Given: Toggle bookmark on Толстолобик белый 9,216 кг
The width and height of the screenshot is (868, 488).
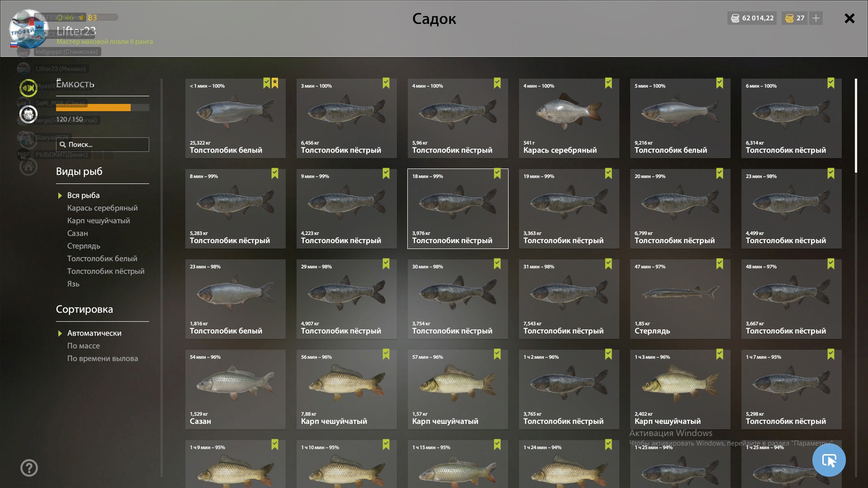Looking at the screenshot, I should pyautogui.click(x=720, y=83).
